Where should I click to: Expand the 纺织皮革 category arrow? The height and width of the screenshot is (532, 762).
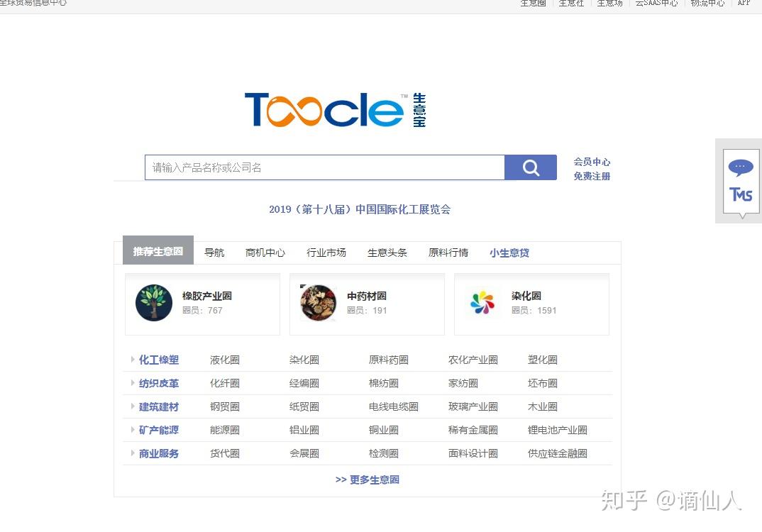pos(133,383)
